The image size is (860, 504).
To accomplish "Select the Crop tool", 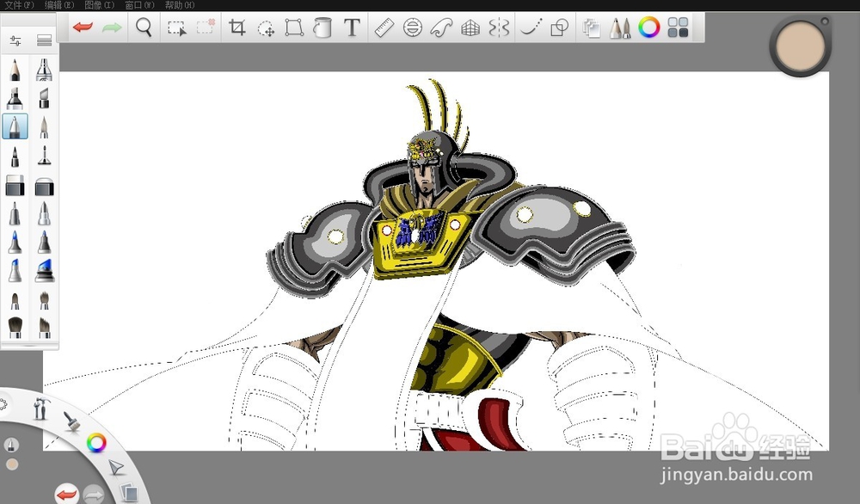I will 237,27.
